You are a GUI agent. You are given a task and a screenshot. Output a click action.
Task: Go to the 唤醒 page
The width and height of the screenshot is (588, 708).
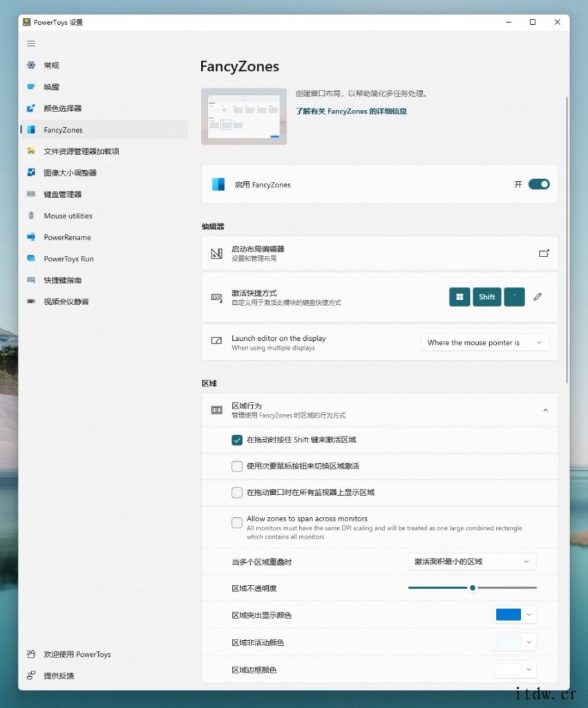coord(104,86)
